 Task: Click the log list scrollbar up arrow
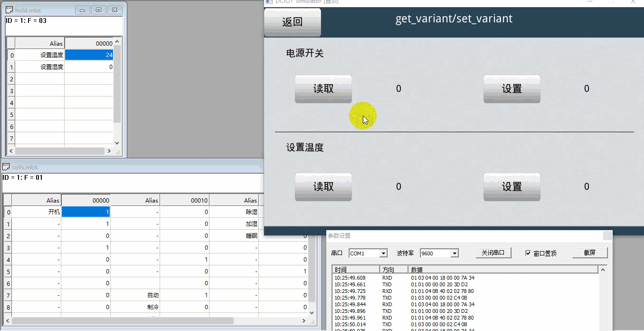604,270
